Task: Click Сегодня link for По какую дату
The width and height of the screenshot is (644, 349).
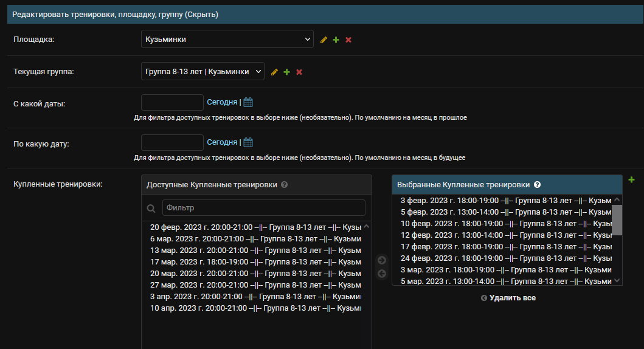Action: point(222,142)
